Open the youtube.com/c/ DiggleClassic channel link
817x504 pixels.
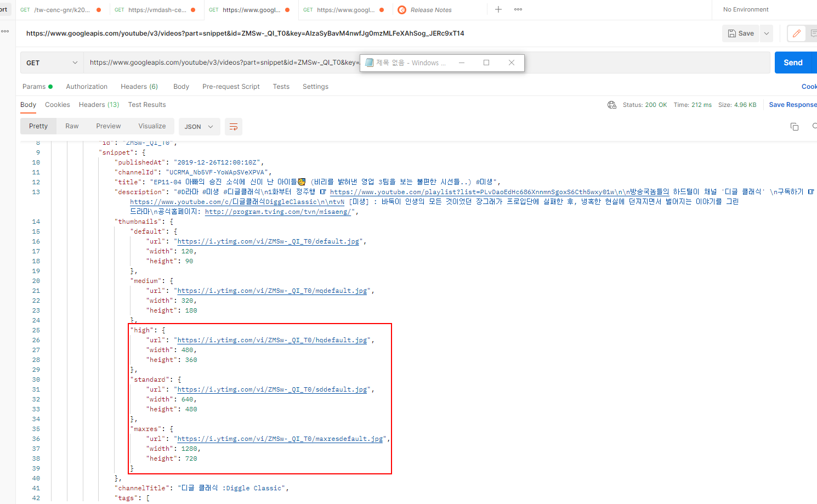click(x=237, y=202)
